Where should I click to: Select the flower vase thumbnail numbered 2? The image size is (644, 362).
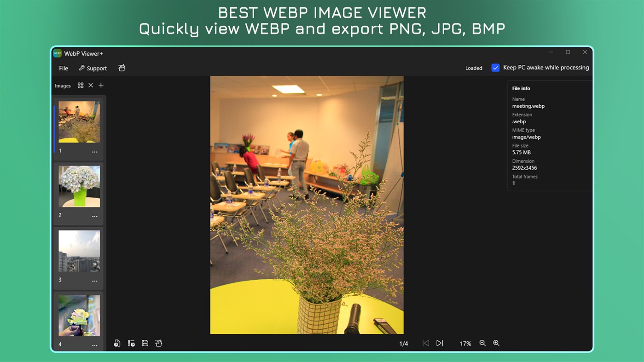click(79, 186)
